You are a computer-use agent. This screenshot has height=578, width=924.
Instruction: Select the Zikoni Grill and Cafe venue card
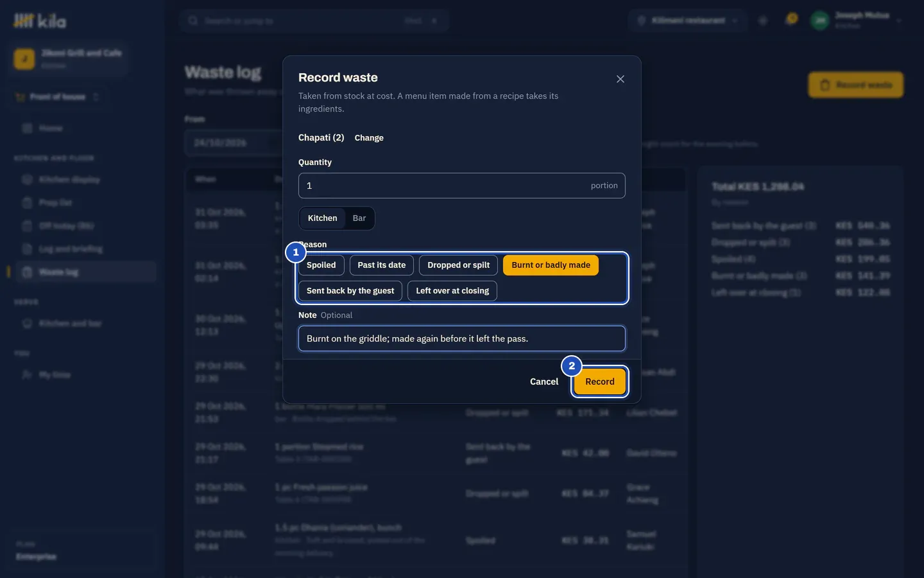[x=69, y=58]
